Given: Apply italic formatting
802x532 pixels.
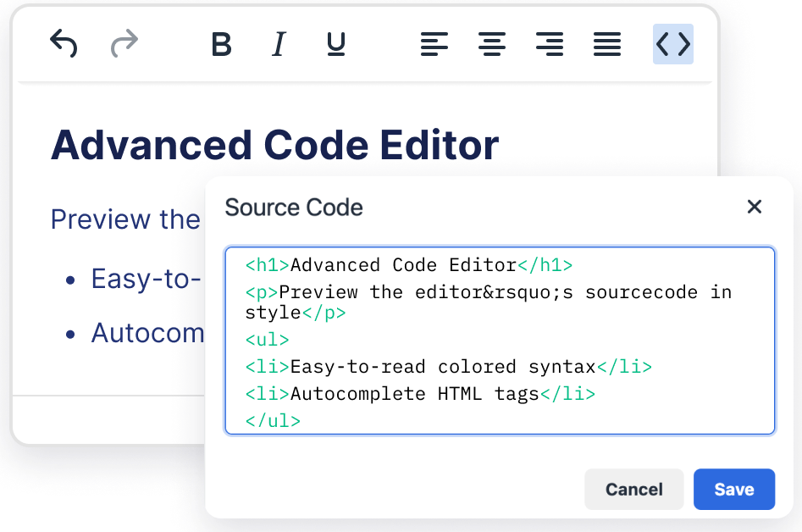Looking at the screenshot, I should point(278,45).
